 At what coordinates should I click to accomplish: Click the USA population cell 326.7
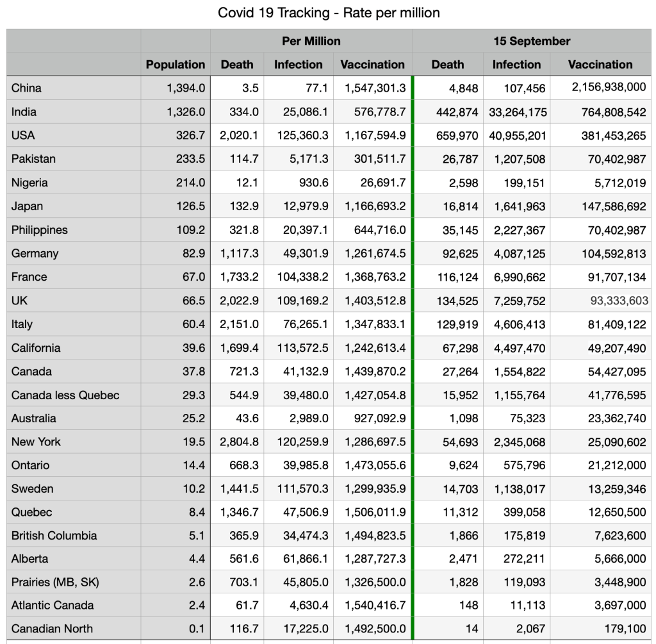(190, 135)
